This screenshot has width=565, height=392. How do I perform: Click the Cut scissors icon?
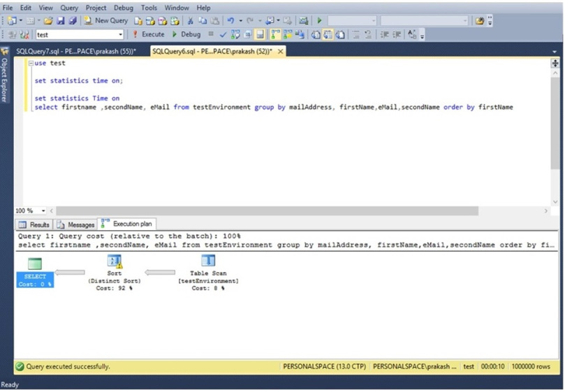click(x=190, y=21)
